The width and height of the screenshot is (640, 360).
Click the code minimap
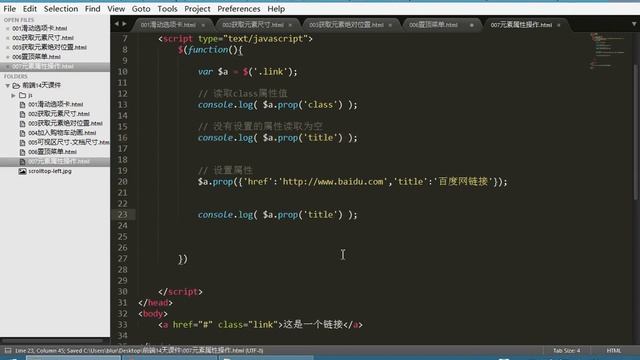click(608, 51)
